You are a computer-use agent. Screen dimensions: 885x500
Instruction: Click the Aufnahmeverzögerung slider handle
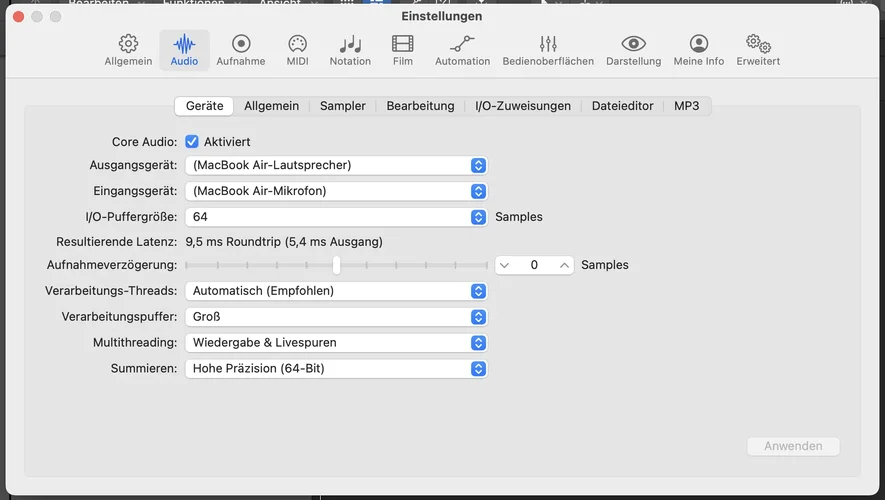click(336, 265)
